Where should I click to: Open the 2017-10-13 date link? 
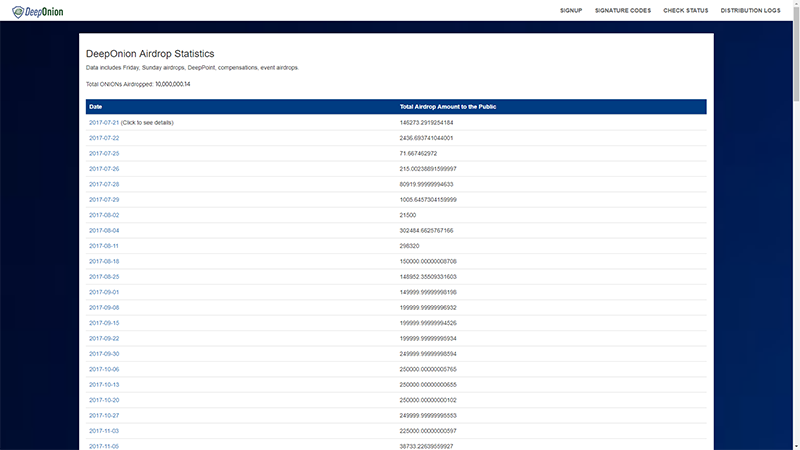(104, 385)
